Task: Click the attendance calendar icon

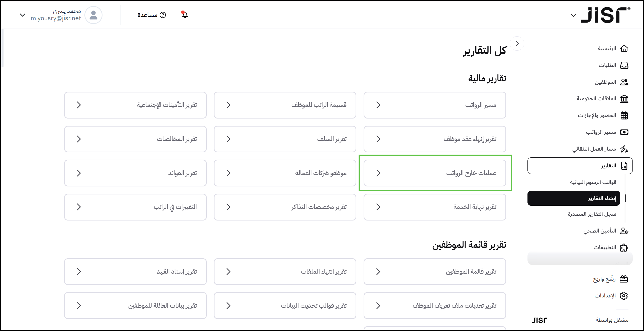Action: (624, 116)
